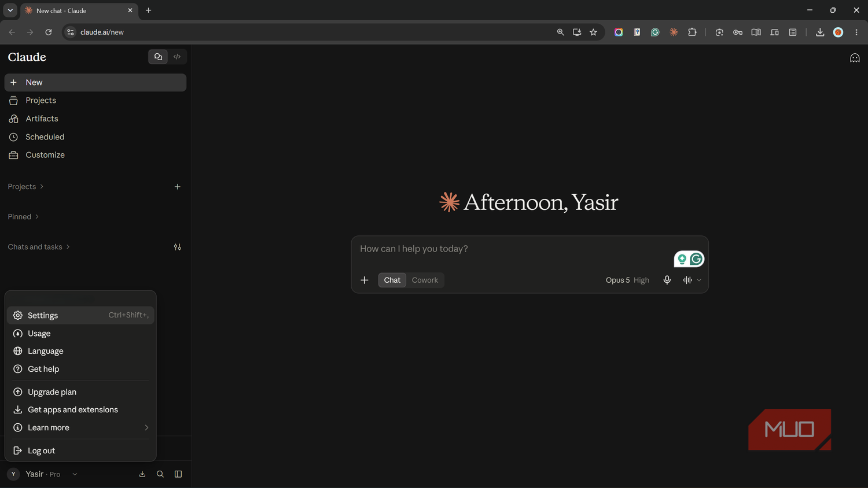
Task: Open the filter options for Chats and tasks
Action: 178,247
